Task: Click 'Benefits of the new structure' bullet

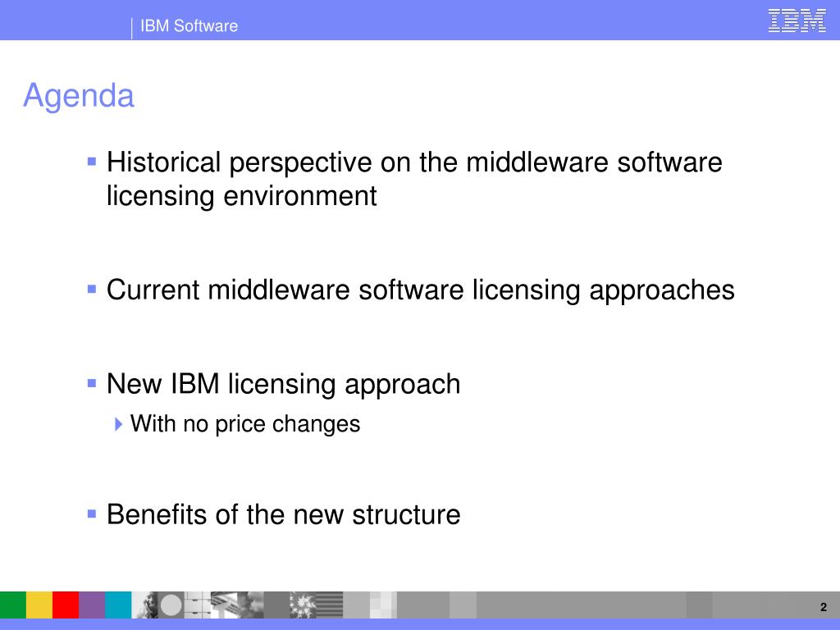Action: pyautogui.click(x=283, y=514)
